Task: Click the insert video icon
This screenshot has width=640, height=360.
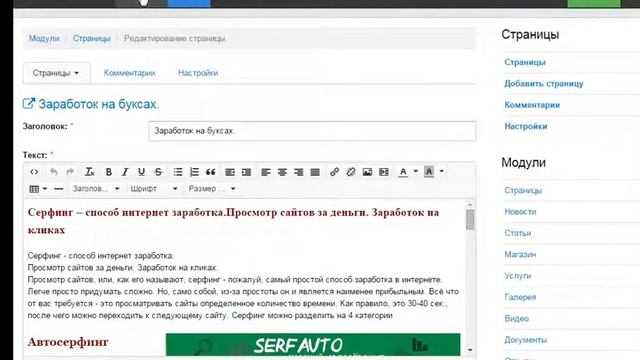Action: (384, 172)
